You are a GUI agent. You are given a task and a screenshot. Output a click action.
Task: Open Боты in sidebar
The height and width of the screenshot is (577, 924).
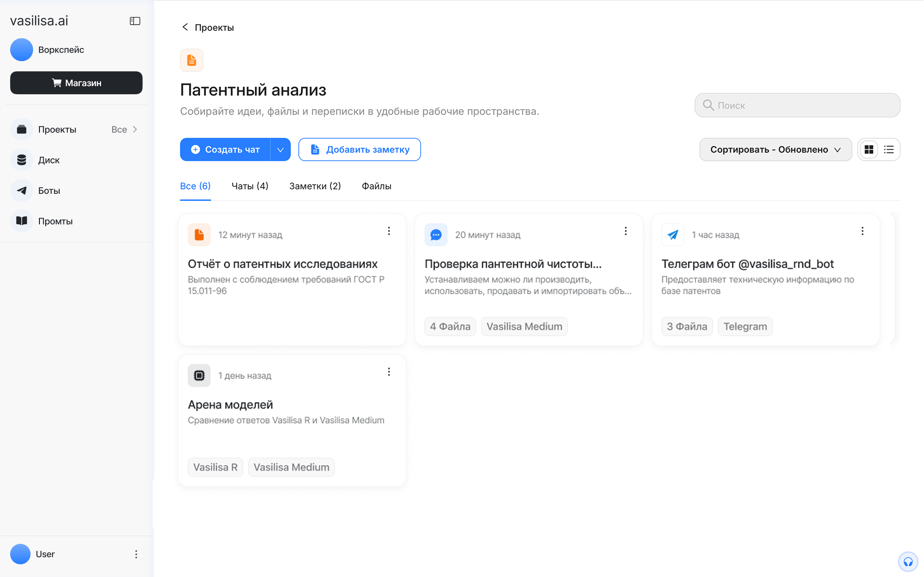49,191
